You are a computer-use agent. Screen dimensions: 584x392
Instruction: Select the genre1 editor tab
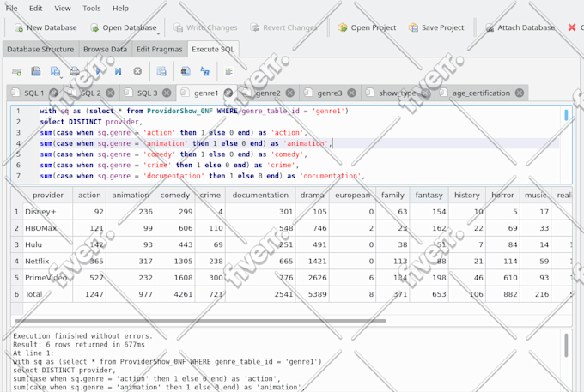tap(206, 93)
